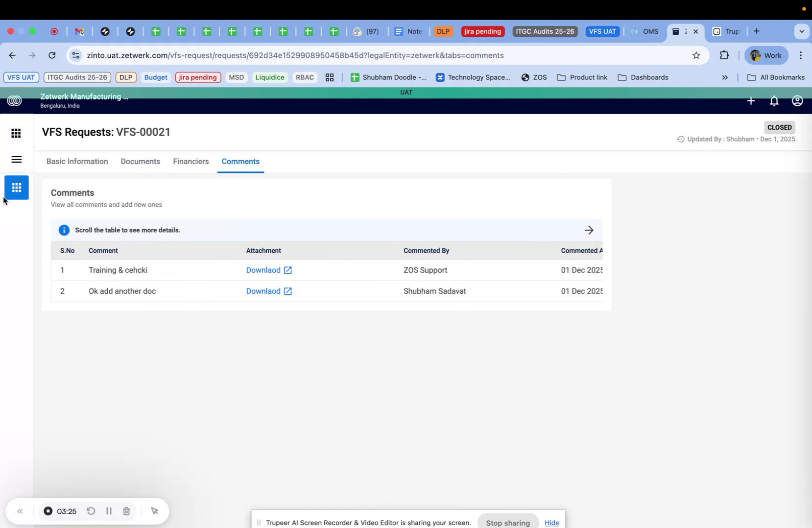
Task: Switch to the Trup browser tab
Action: (x=731, y=31)
